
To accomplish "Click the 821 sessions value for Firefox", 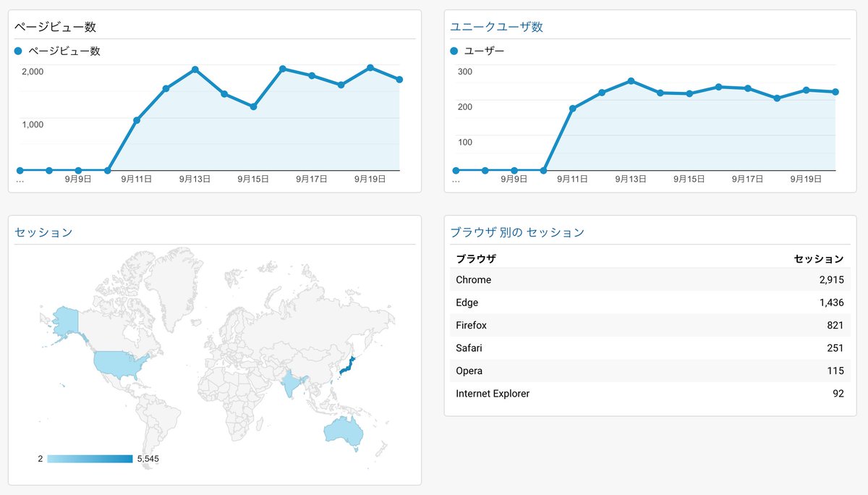I will point(835,326).
